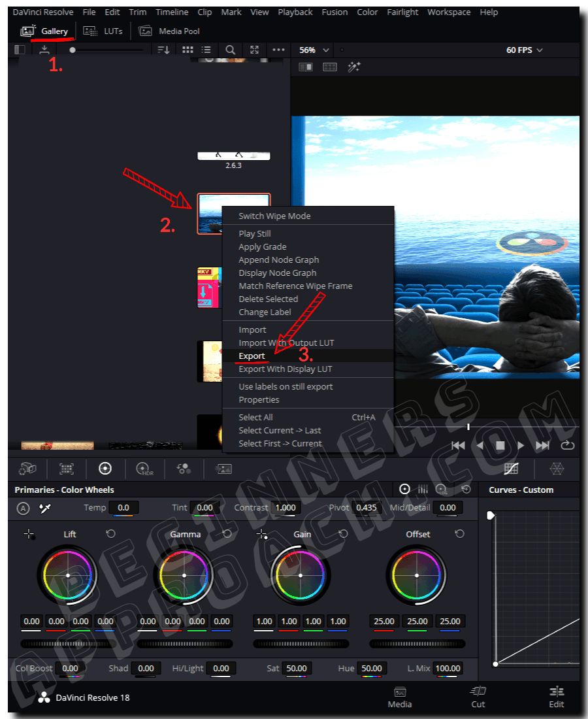Select the Color Wheels palette icon

pyautogui.click(x=105, y=469)
